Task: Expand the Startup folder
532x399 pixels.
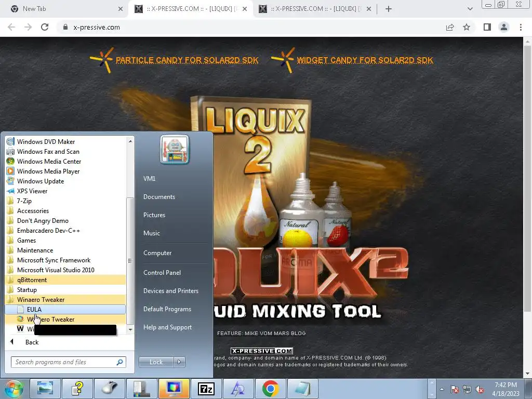Action: coord(65,289)
